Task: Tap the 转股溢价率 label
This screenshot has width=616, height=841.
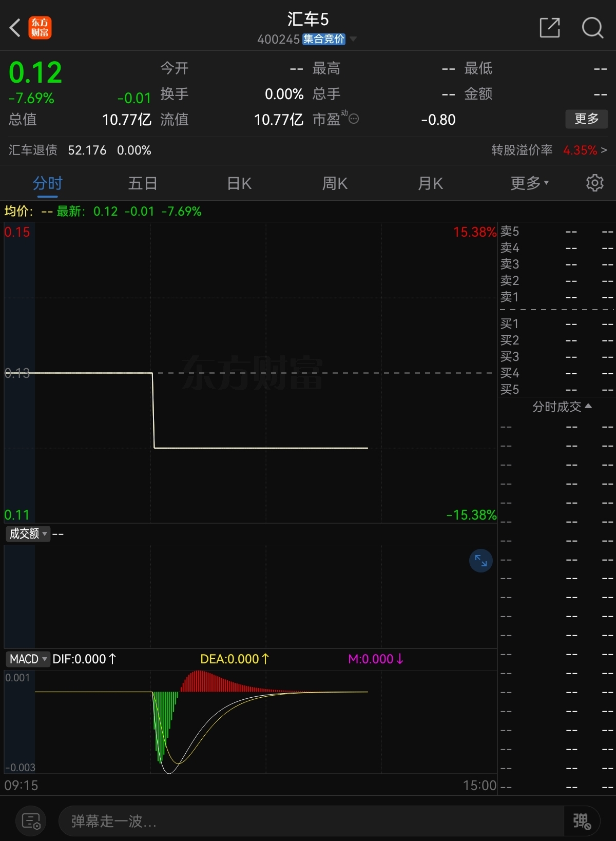Action: (x=522, y=150)
